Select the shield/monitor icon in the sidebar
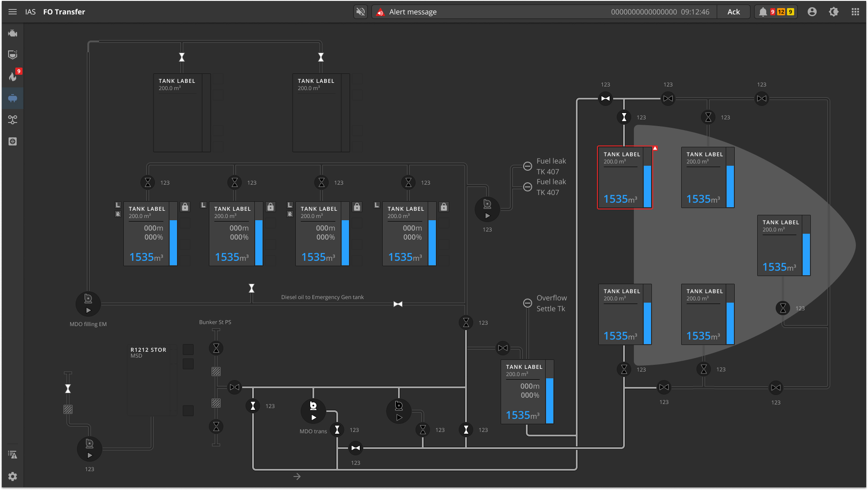This screenshot has width=868, height=490. point(13,55)
